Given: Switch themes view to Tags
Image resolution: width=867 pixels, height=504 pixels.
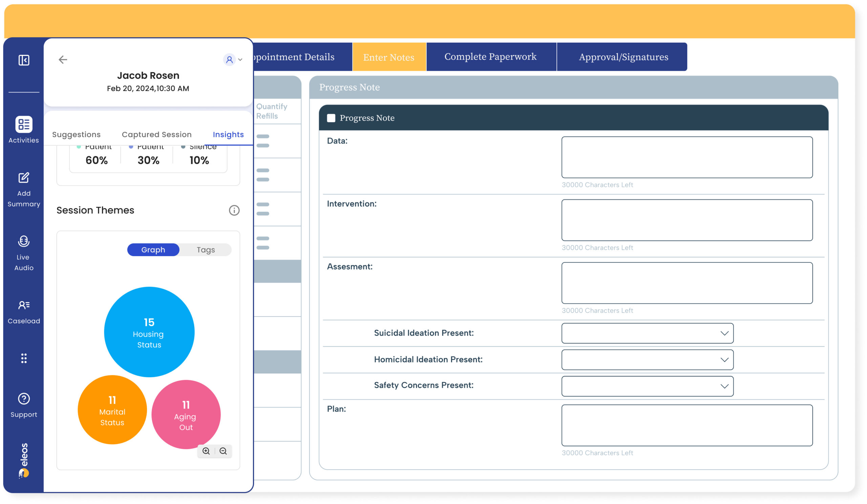Looking at the screenshot, I should click(x=205, y=250).
